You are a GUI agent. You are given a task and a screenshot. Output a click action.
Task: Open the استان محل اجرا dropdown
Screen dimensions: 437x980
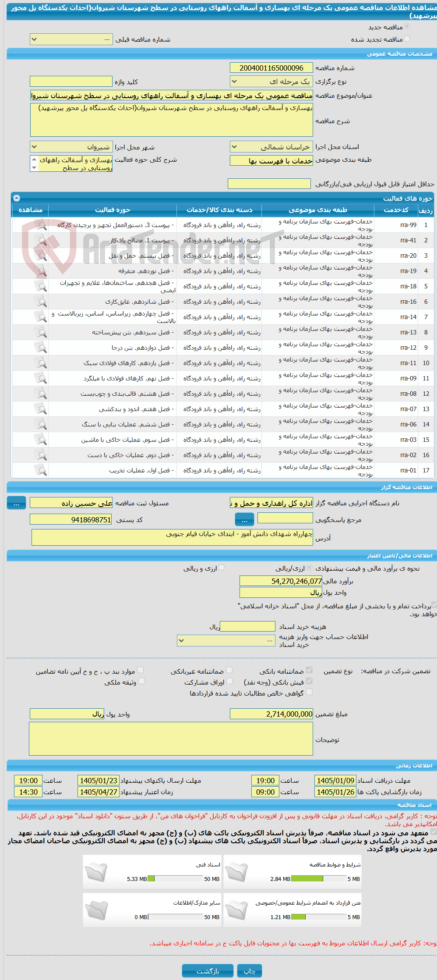click(271, 147)
